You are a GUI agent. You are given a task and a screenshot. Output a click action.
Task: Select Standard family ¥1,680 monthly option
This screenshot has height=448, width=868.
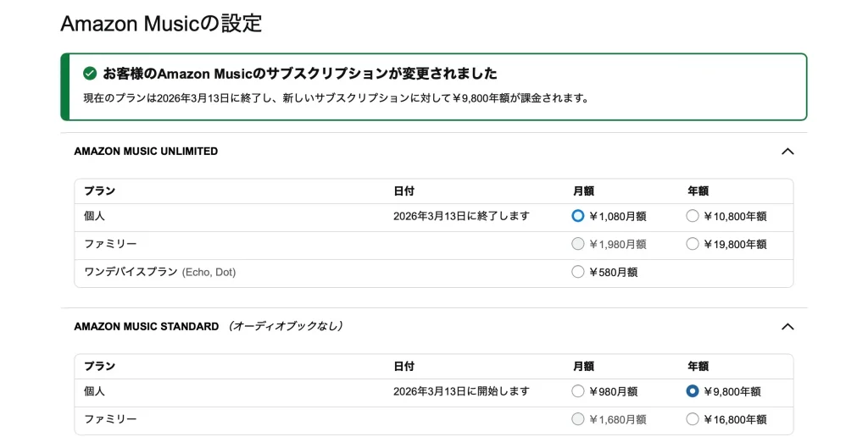click(x=578, y=419)
